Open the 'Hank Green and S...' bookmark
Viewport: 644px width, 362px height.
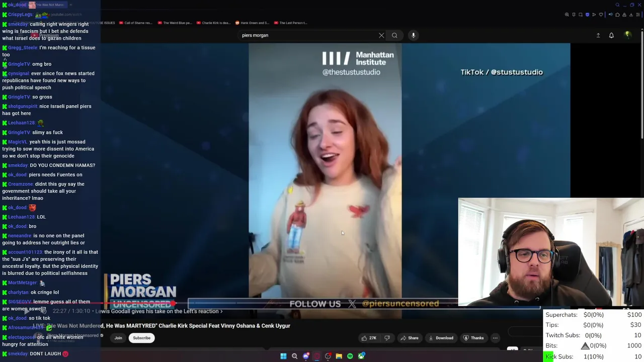[x=252, y=23]
